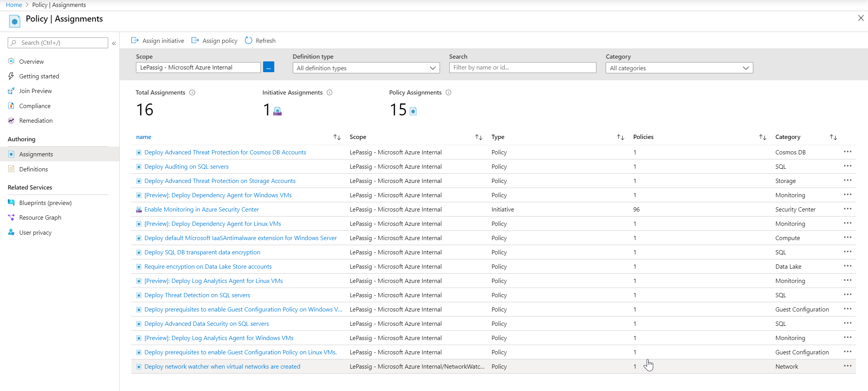Open the Definition type dropdown
868x391 pixels.
[366, 68]
